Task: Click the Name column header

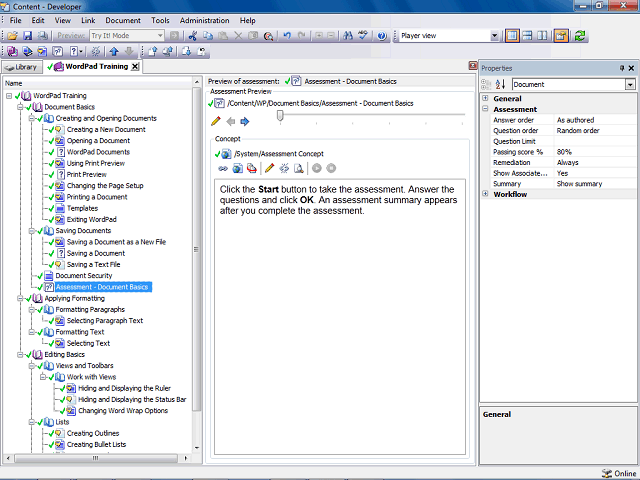Action: click(97, 83)
